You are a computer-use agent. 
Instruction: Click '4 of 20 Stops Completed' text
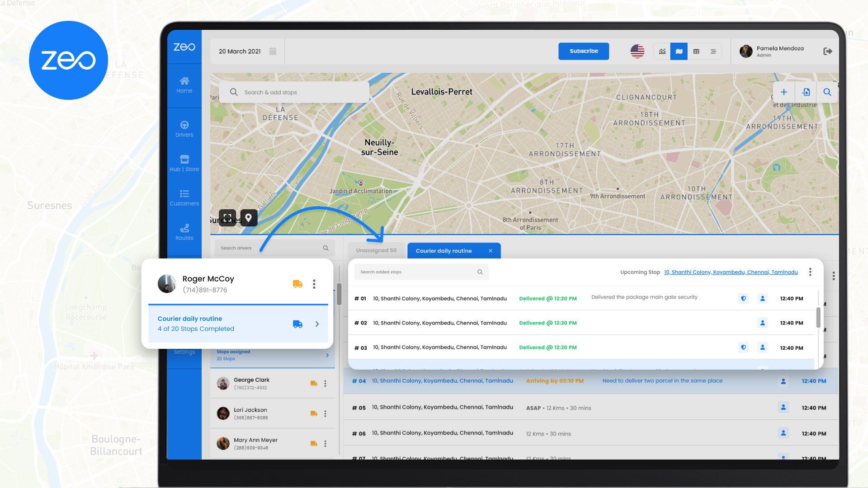pos(196,329)
